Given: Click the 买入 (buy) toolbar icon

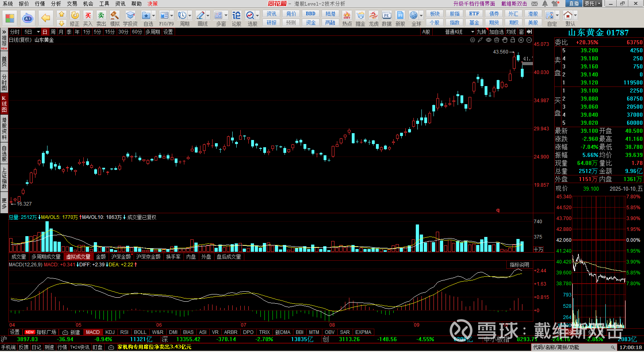Looking at the screenshot, I should 88,18.
